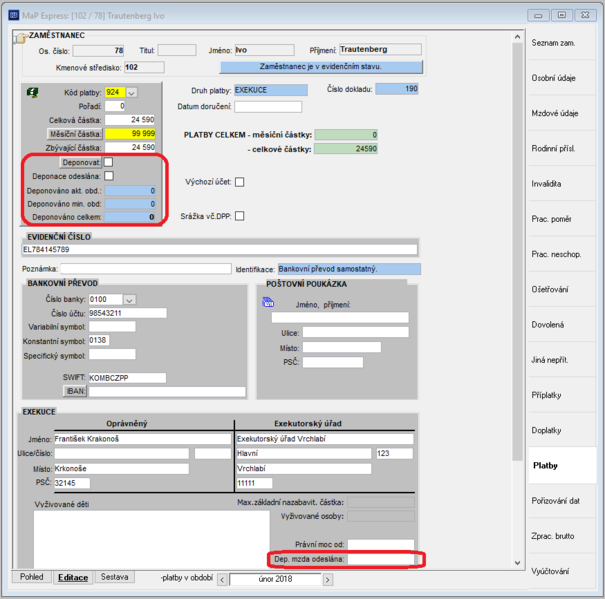The height and width of the screenshot is (599, 605).
Task: Click the Evidenční číslo field EL784145789
Action: click(220, 250)
